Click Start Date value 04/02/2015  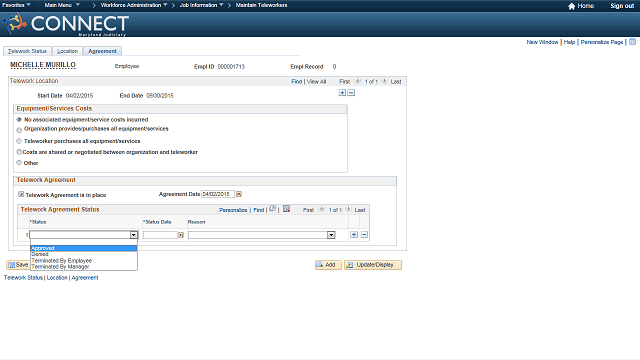79,96
